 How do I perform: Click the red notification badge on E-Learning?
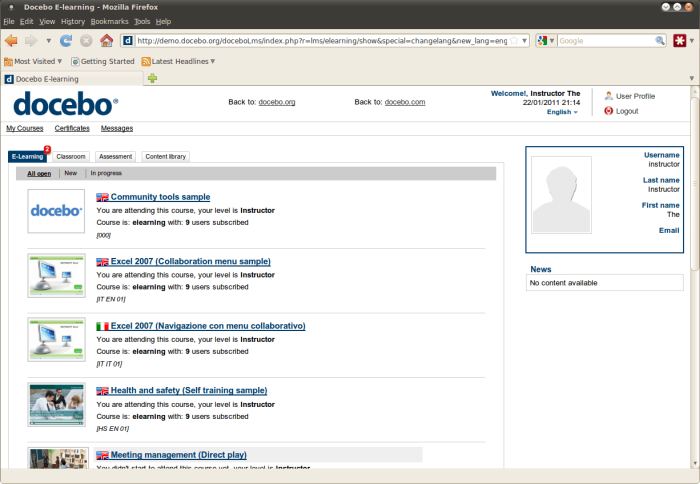47,150
